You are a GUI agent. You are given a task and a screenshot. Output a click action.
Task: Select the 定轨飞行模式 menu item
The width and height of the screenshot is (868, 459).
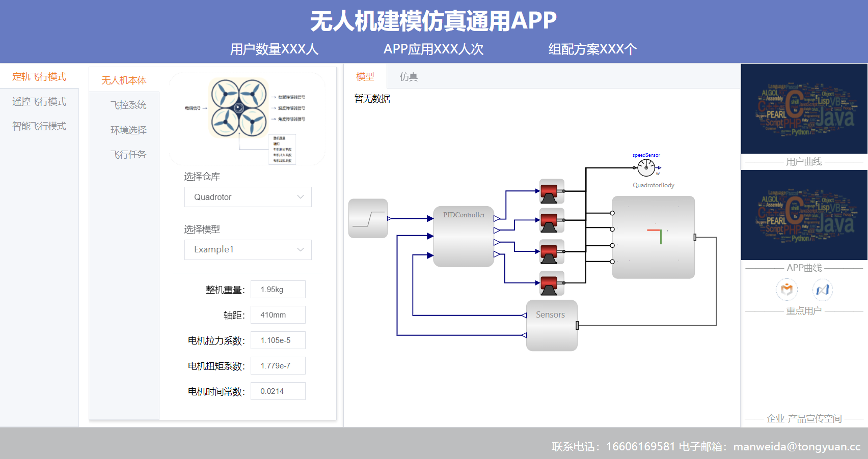39,77
